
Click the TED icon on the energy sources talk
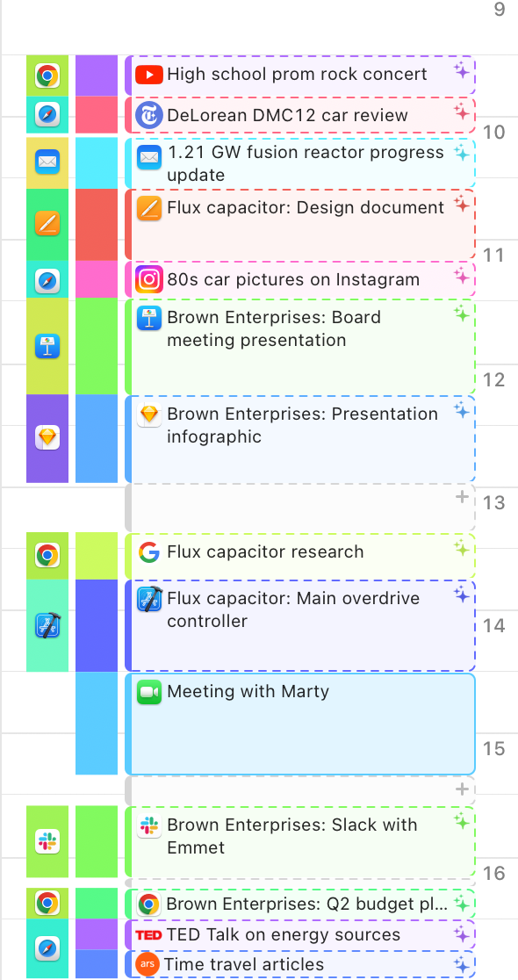[150, 933]
